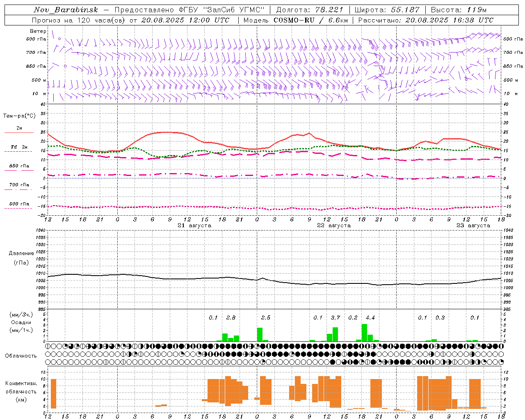Click the tallest green precipitation bar under 4.4
Image resolution: width=525 pixels, height=420 pixels.
[x=364, y=333]
